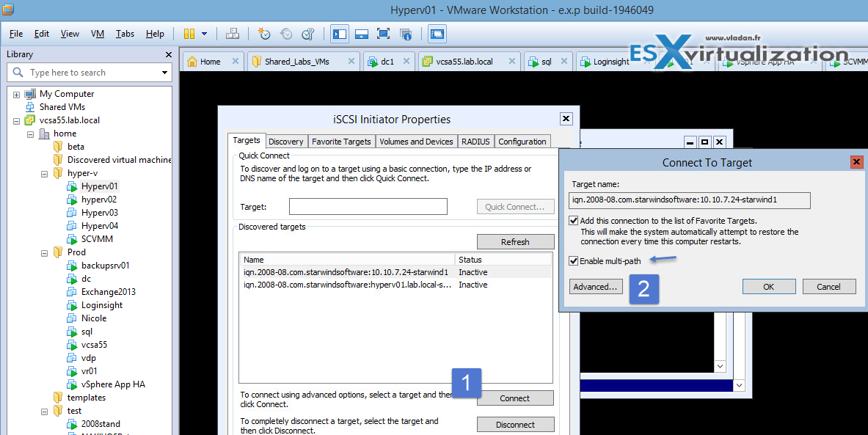
Task: Enter full screen mode icon
Action: point(383,34)
